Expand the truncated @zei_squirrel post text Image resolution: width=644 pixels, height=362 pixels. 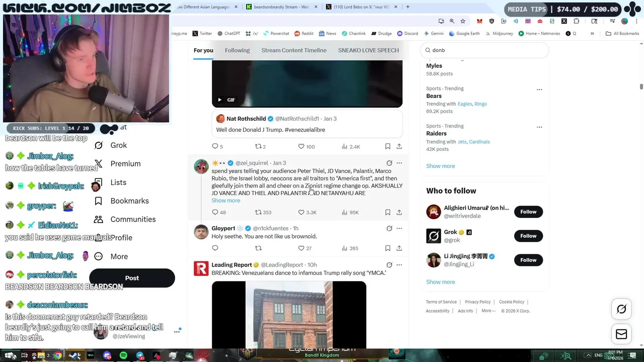(x=226, y=201)
